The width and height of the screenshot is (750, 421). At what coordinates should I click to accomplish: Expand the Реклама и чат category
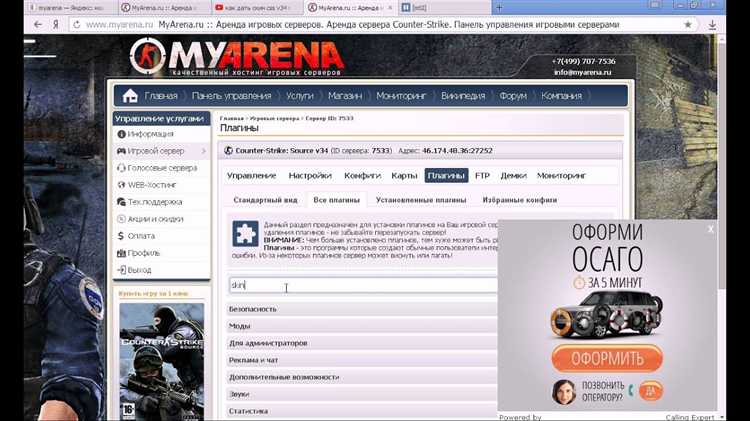point(362,360)
